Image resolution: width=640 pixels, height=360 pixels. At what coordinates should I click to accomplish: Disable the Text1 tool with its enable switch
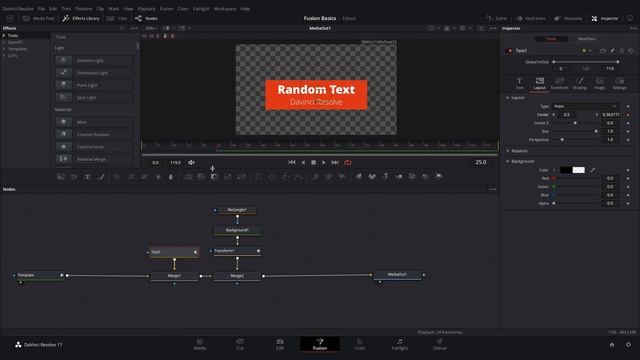tap(509, 51)
